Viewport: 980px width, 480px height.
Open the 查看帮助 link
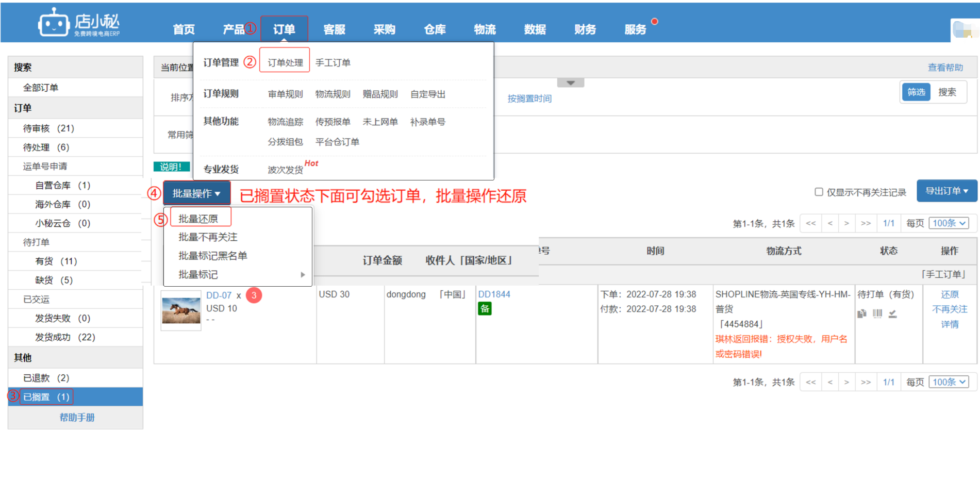945,68
